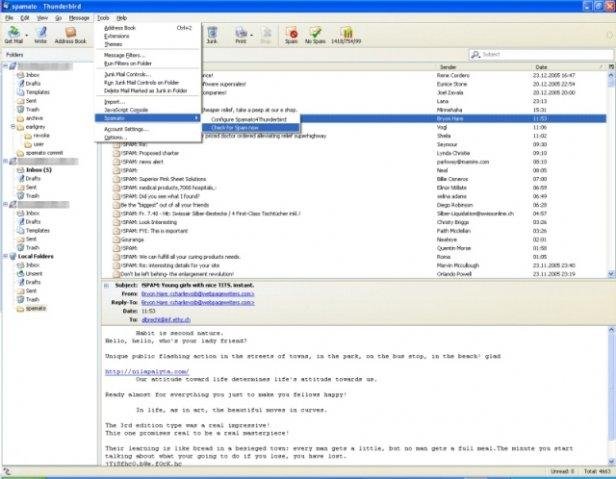Screen dimensions: 616x479
Task: Click message list scrollbar down arrow
Action: (x=611, y=274)
